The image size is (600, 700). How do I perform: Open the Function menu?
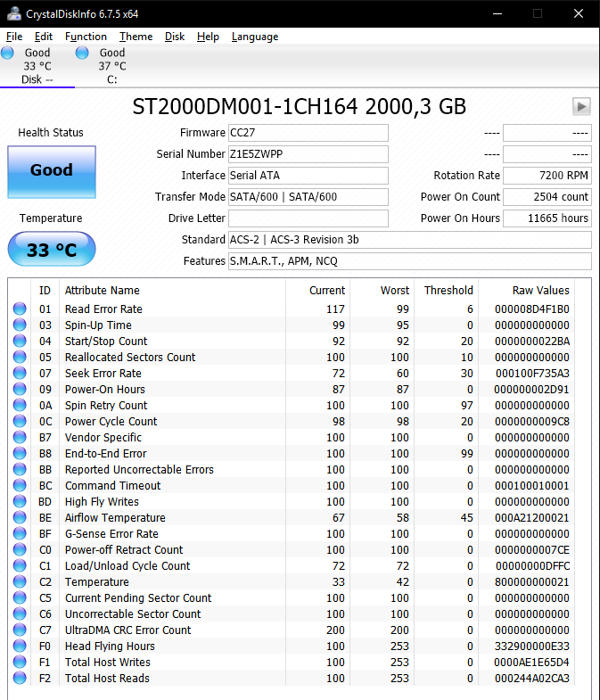click(86, 37)
